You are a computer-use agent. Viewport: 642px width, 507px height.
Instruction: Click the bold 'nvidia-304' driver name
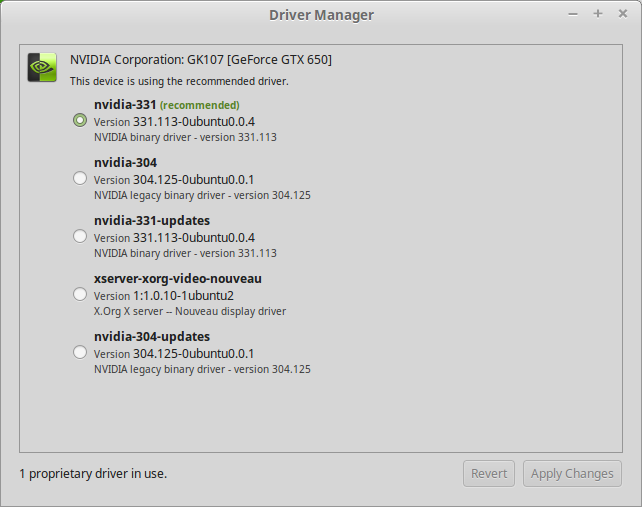125,163
